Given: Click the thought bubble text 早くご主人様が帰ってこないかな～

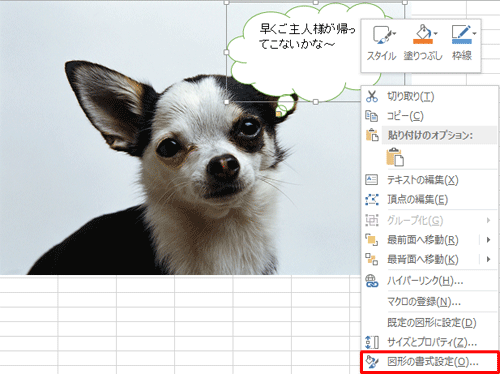Looking at the screenshot, I should pyautogui.click(x=307, y=37).
